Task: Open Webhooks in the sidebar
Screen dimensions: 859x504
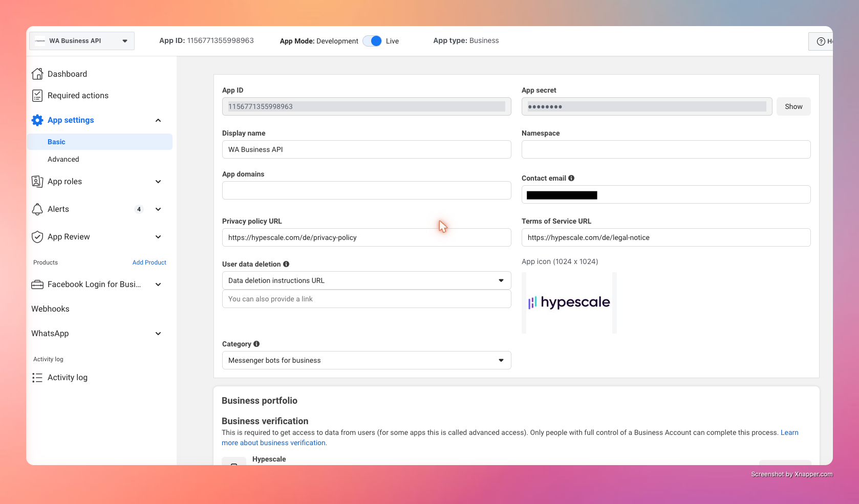Action: [50, 309]
